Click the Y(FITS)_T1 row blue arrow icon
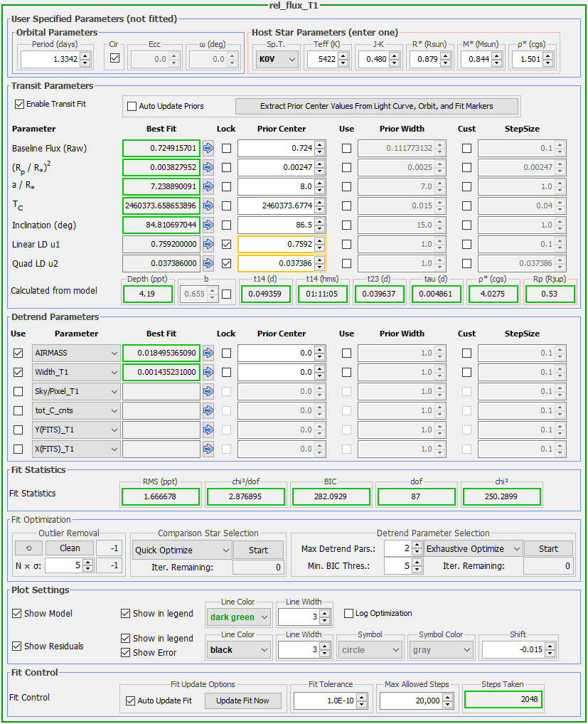 [208, 430]
